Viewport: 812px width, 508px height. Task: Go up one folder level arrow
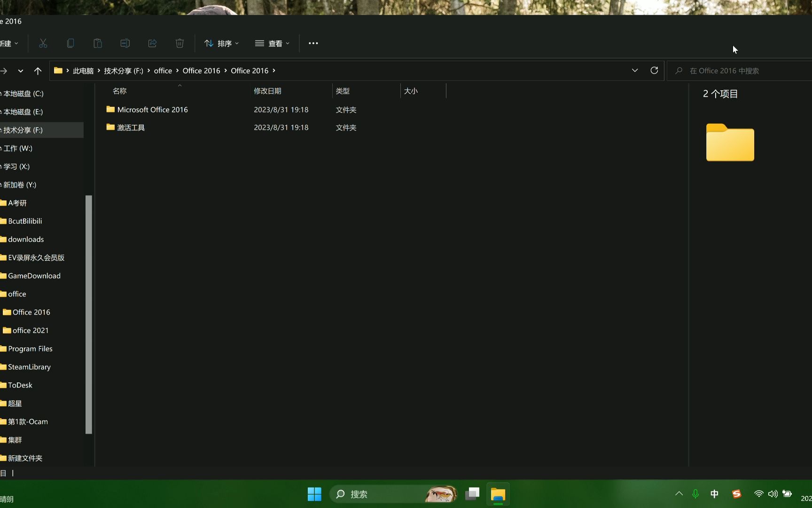[x=38, y=71]
